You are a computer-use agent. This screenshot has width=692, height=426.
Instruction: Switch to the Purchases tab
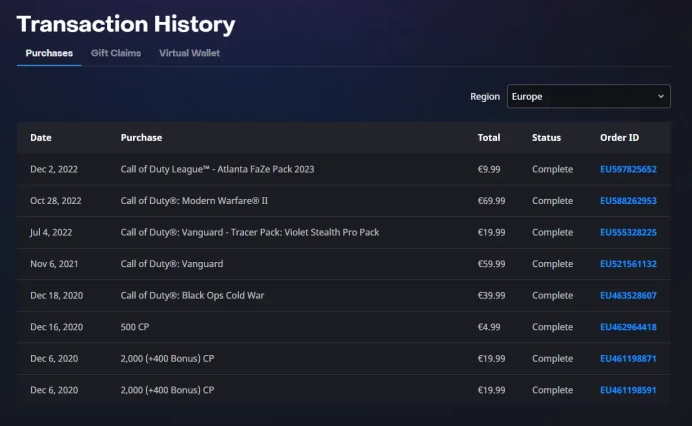point(49,53)
